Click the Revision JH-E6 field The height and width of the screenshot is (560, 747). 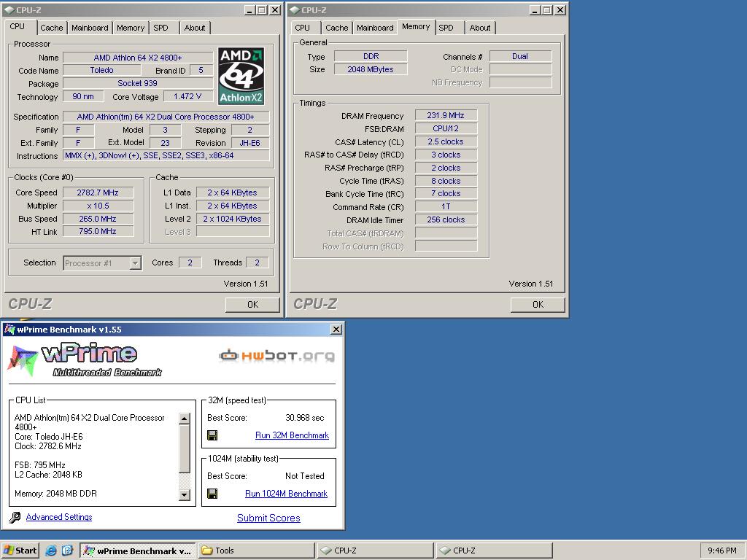coord(249,143)
